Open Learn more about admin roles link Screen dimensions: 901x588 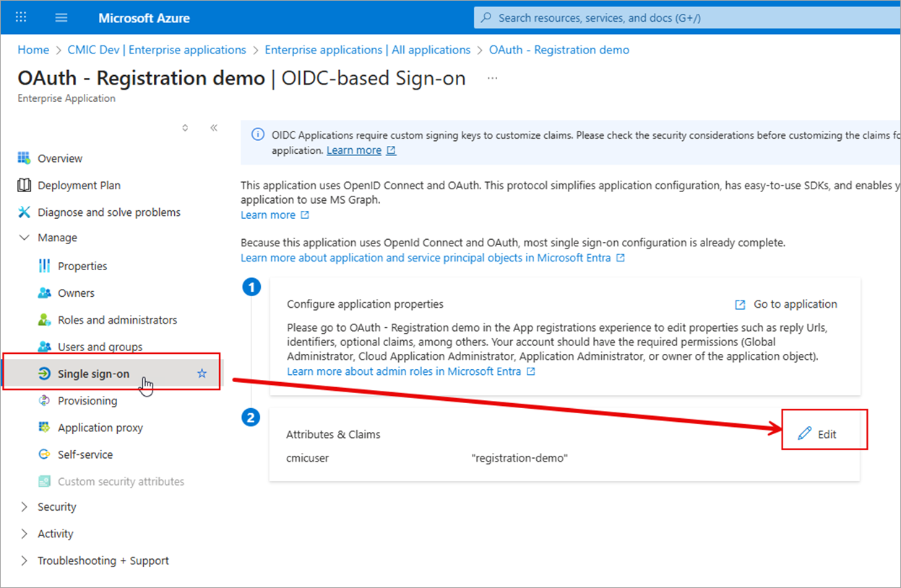pos(403,371)
